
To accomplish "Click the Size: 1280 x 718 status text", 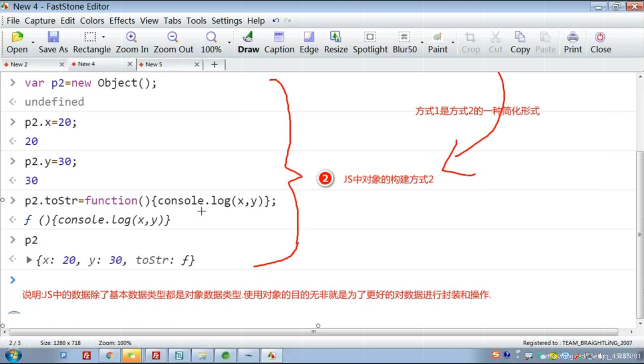I will click(x=60, y=343).
